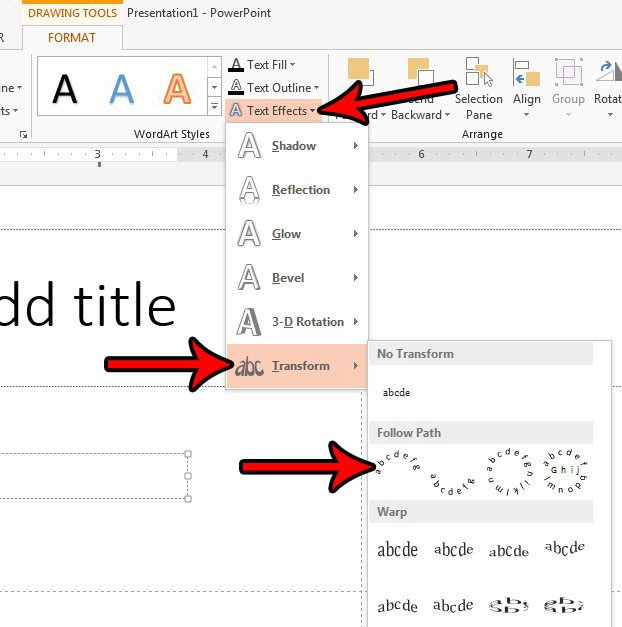
Task: Apply the orange outlined WordArt style A
Action: click(177, 89)
